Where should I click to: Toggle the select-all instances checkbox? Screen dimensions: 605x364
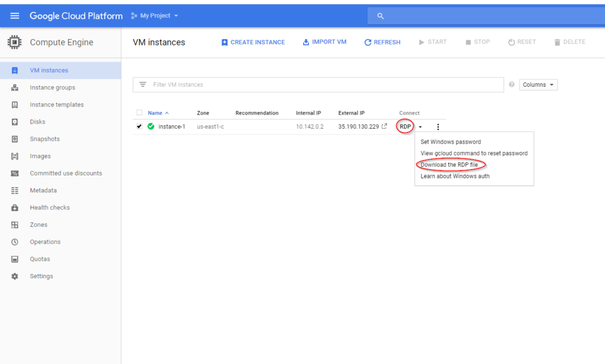tap(139, 113)
